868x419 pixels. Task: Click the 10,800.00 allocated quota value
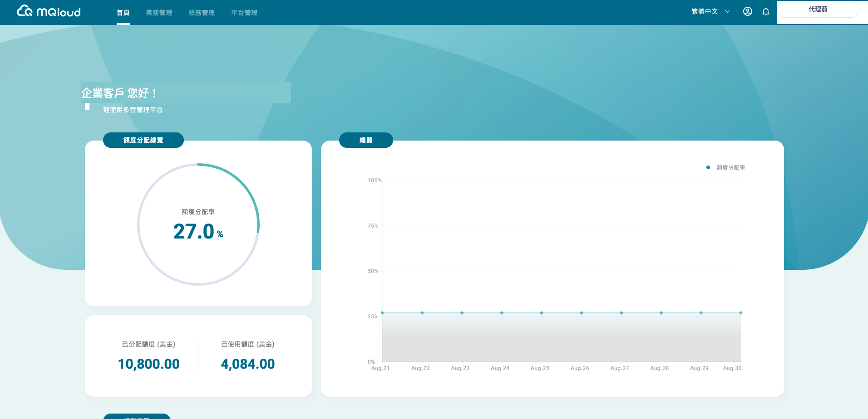coord(149,364)
